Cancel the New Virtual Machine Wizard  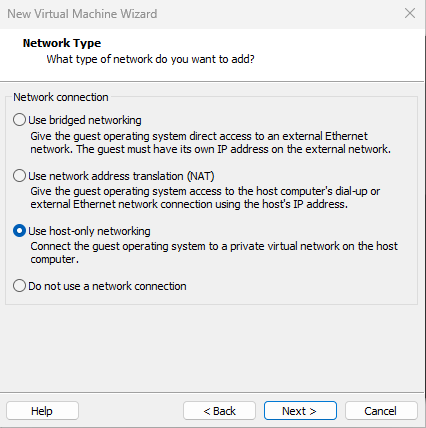click(x=381, y=411)
